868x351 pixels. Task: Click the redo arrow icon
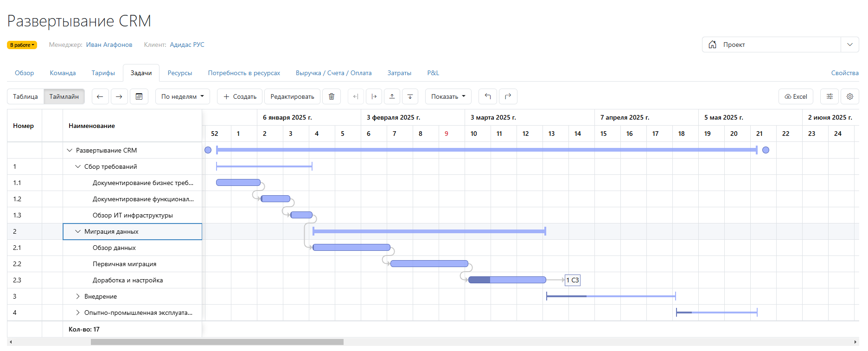tap(508, 96)
